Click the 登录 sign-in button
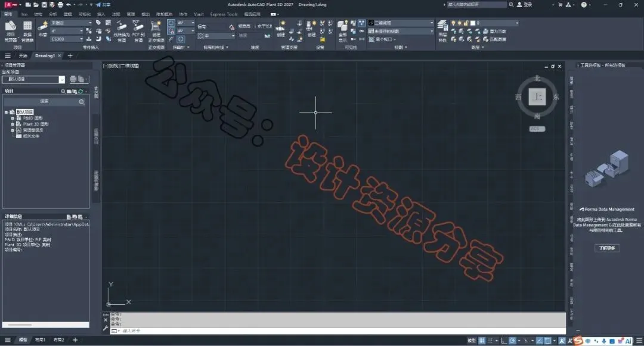This screenshot has height=346, width=644. [525, 5]
